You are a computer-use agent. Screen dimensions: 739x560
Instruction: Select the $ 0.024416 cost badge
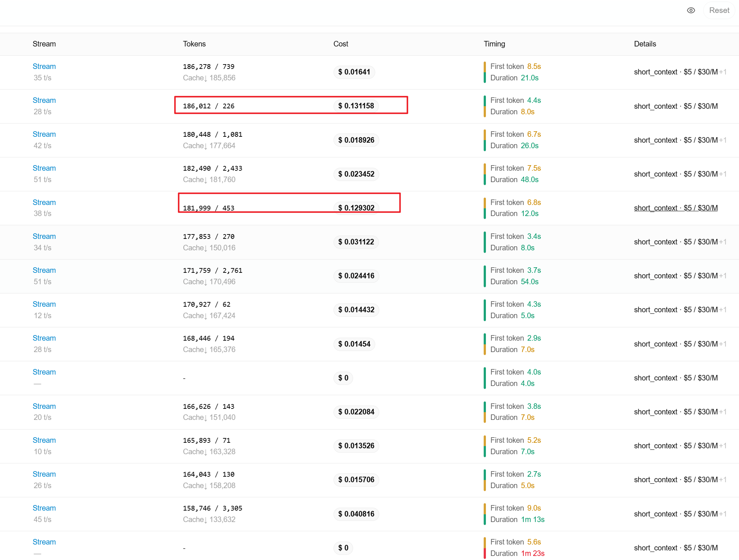pos(356,276)
